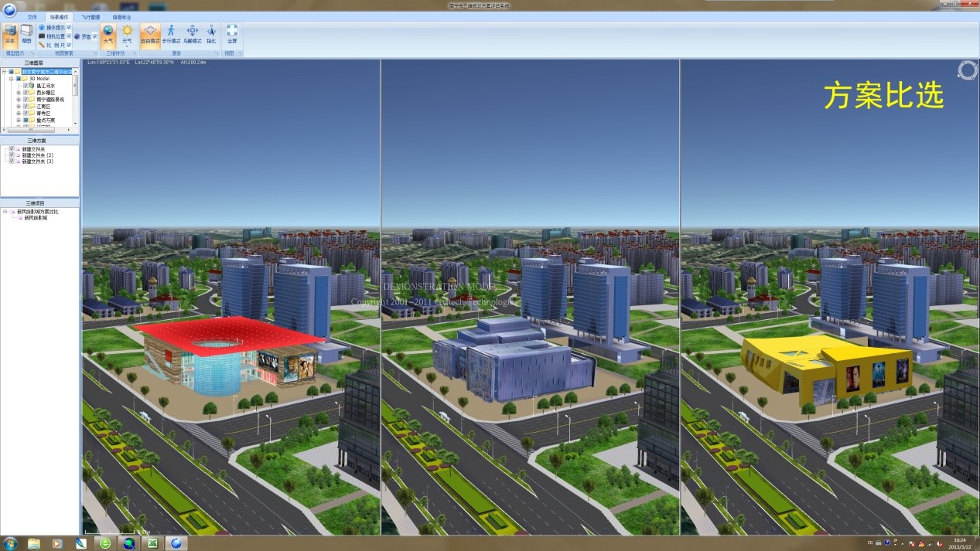Image resolution: width=980 pixels, height=551 pixels.
Task: Uncheck the 新建文件夹 (2) scheme checkbox
Action: [x=12, y=155]
